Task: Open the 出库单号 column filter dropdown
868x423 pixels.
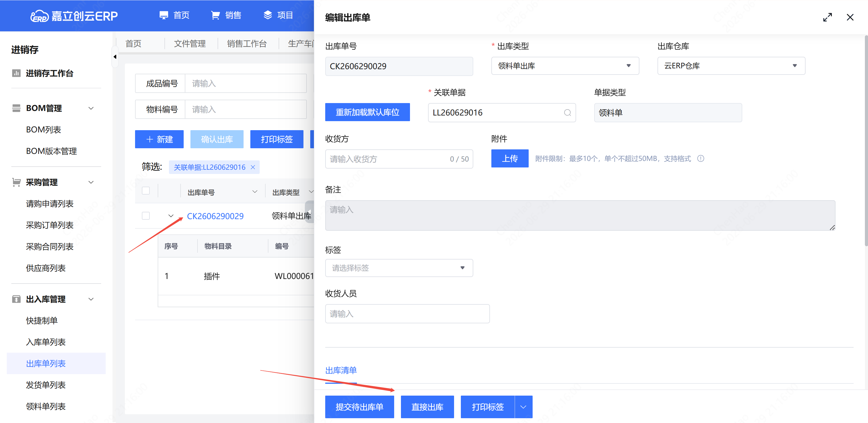Action: pyautogui.click(x=255, y=192)
